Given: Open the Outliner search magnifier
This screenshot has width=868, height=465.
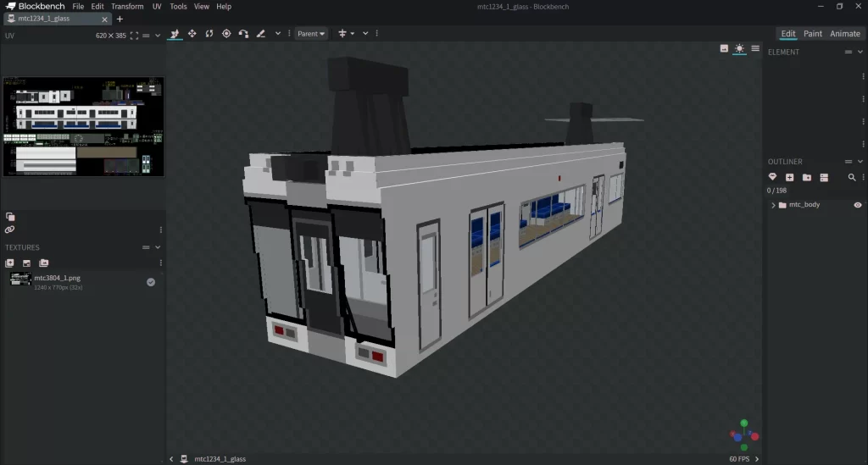Looking at the screenshot, I should pyautogui.click(x=852, y=177).
